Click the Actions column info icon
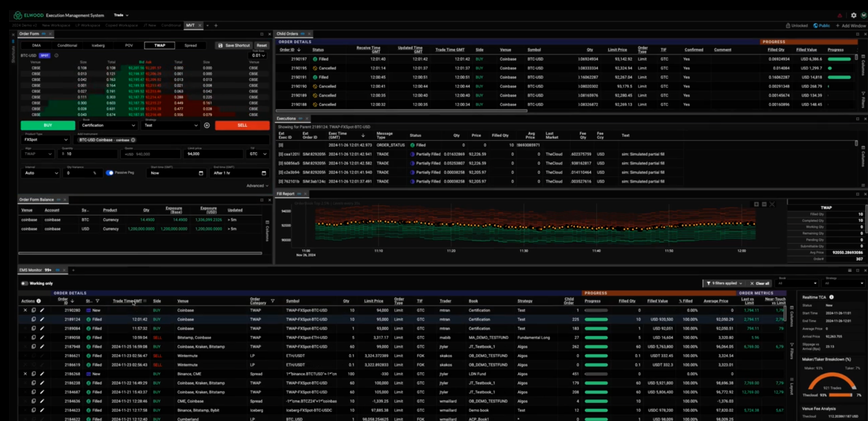Viewport: 868px width, 421px height. tap(39, 301)
